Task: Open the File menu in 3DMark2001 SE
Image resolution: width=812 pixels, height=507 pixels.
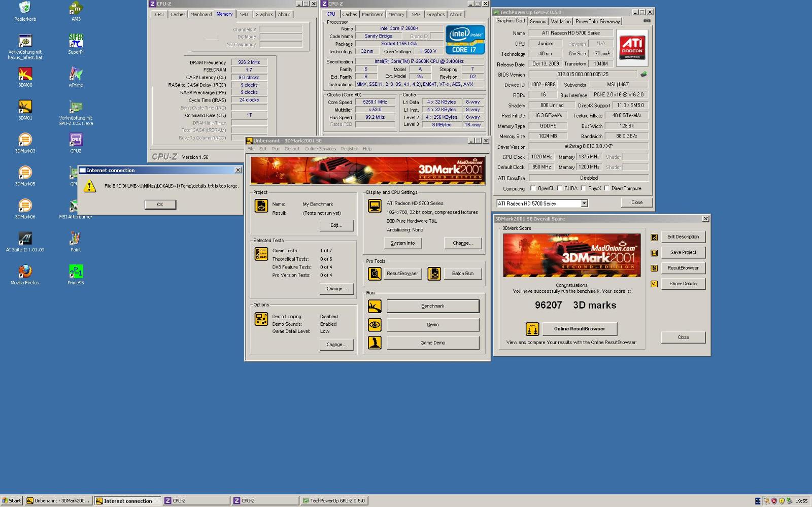Action: (251, 149)
